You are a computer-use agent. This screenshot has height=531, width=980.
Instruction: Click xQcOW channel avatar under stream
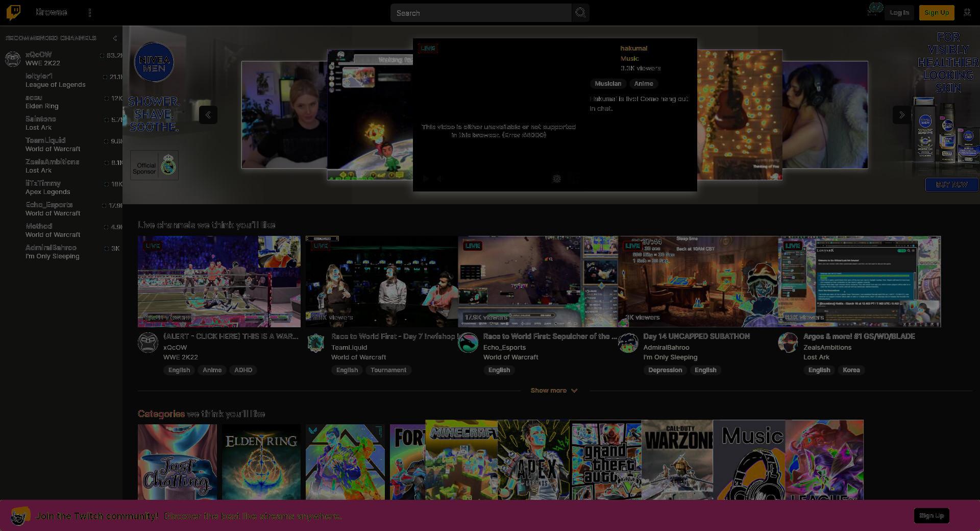[148, 343]
